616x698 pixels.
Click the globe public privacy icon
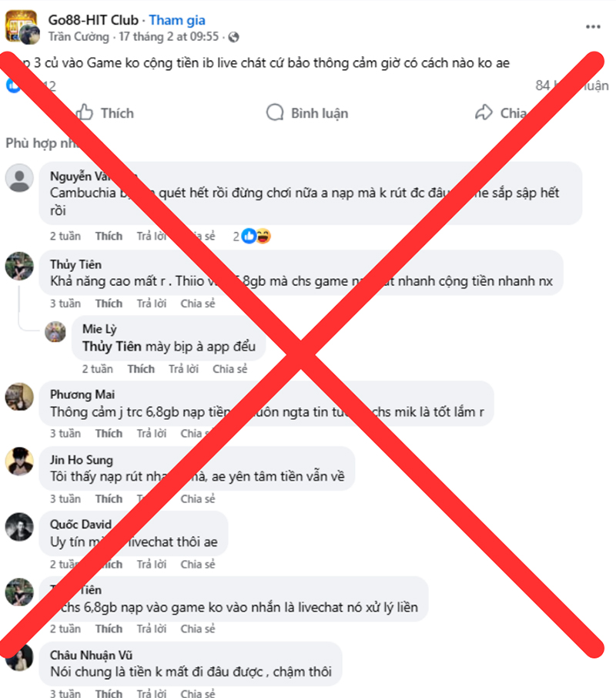[233, 37]
